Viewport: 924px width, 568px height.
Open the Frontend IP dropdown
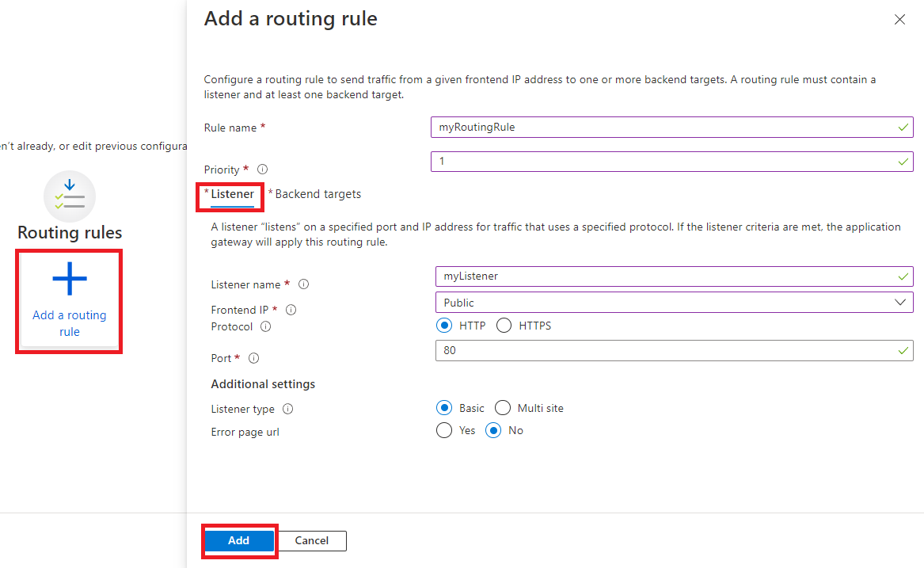pos(900,302)
